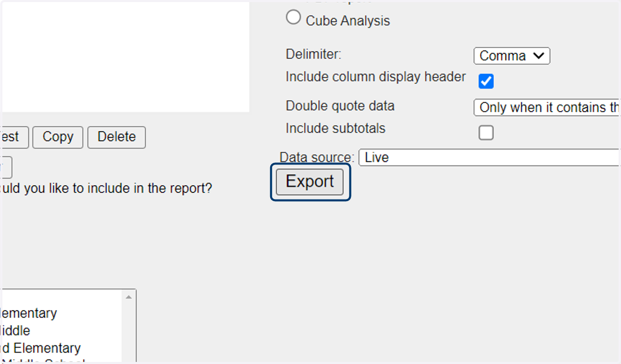621x364 pixels.
Task: Select the Cube Analysis radio option
Action: click(x=293, y=18)
